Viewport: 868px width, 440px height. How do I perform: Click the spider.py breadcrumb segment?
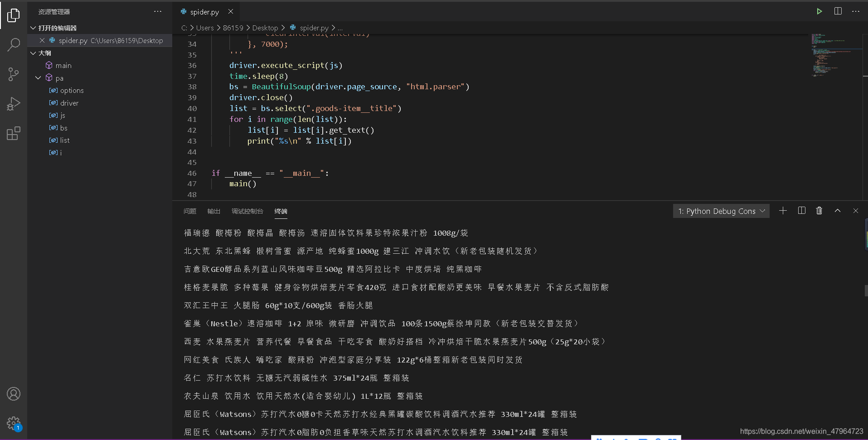click(x=314, y=28)
